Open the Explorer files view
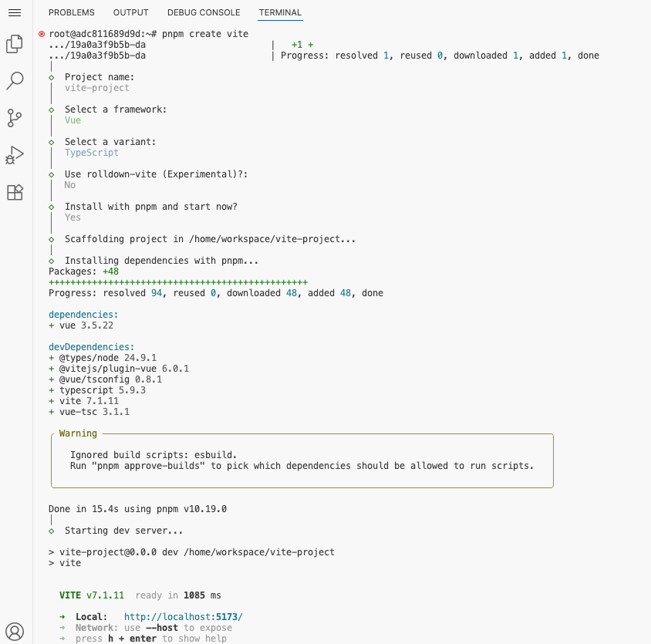Viewport: 651px width, 644px height. (x=15, y=44)
